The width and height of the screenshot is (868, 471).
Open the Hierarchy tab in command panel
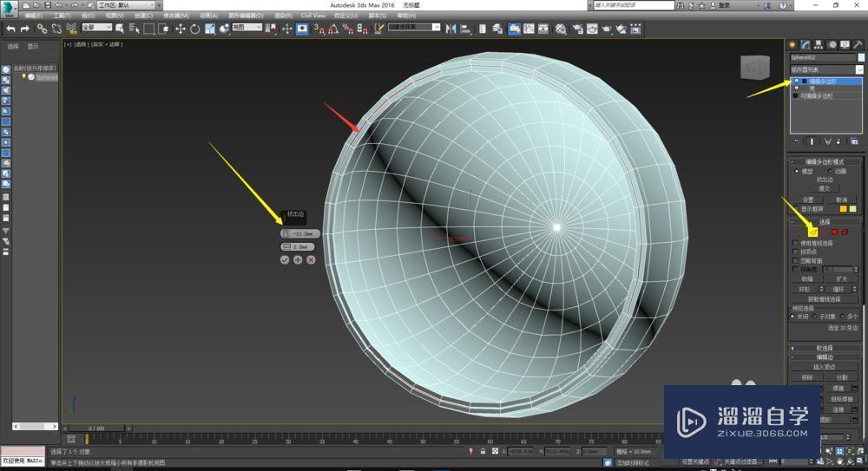819,45
